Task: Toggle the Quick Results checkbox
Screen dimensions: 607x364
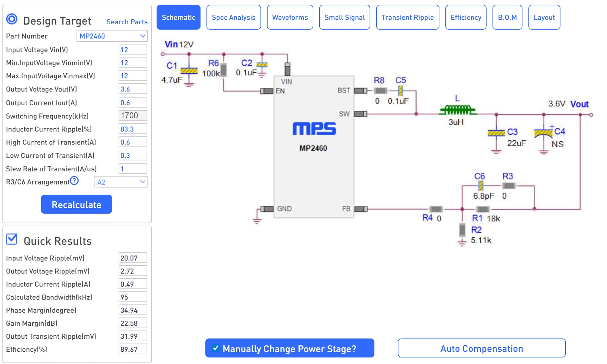Action: [x=12, y=239]
